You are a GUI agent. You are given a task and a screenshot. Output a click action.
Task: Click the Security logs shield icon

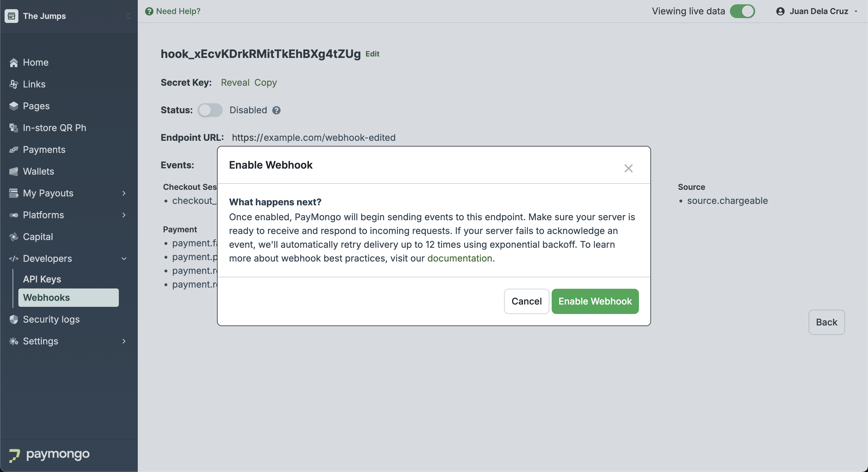(13, 319)
